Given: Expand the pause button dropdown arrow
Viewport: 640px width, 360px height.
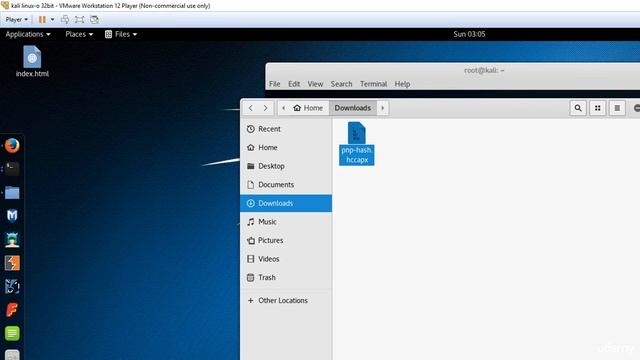Looking at the screenshot, I should 52,20.
